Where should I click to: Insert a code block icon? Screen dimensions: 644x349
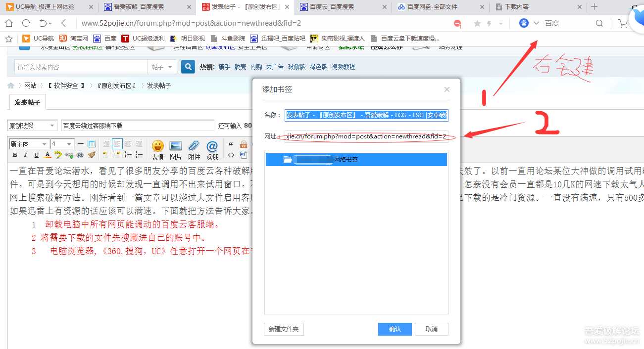tap(231, 155)
